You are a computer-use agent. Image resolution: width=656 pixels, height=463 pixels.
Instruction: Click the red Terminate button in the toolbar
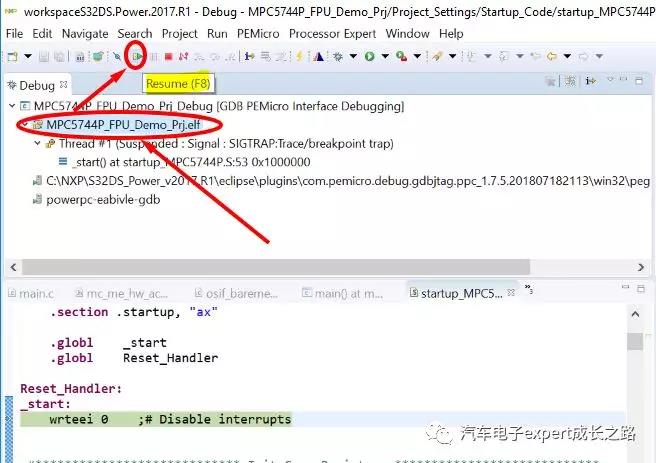pyautogui.click(x=168, y=56)
